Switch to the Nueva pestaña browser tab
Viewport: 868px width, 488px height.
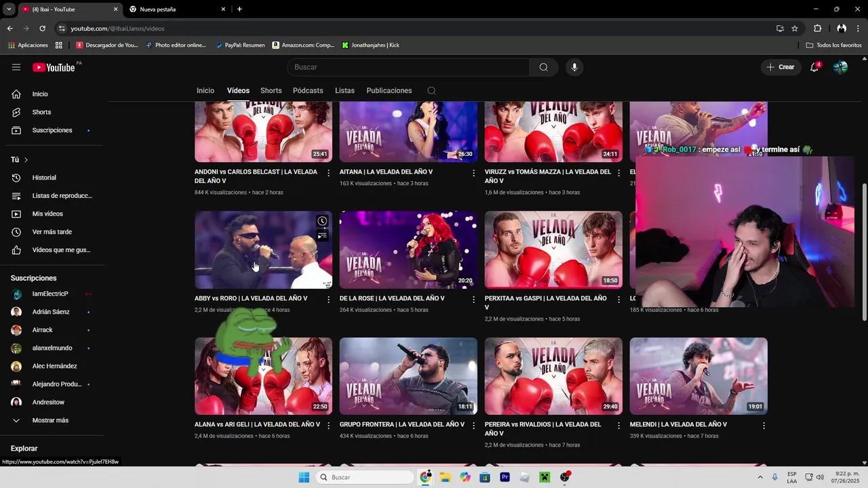[x=176, y=9]
